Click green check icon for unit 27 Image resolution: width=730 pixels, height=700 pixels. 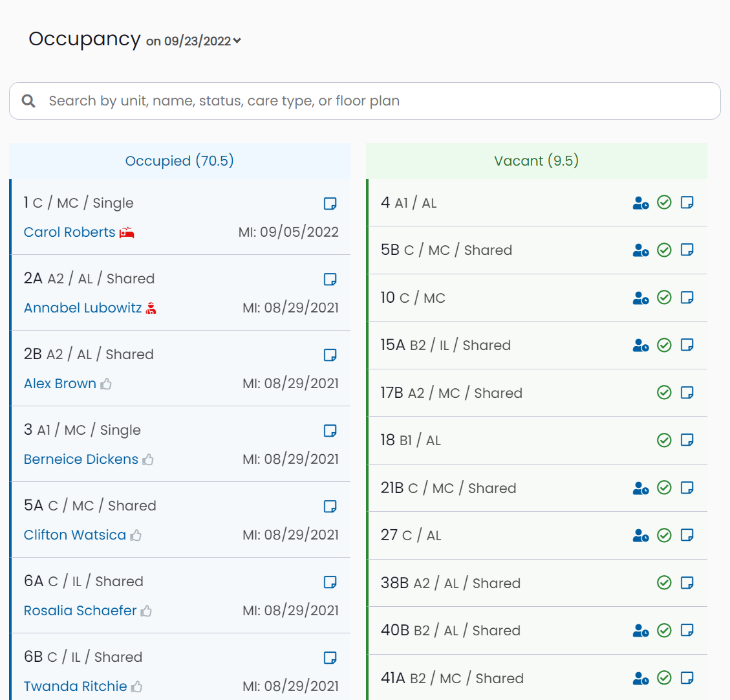(x=664, y=535)
